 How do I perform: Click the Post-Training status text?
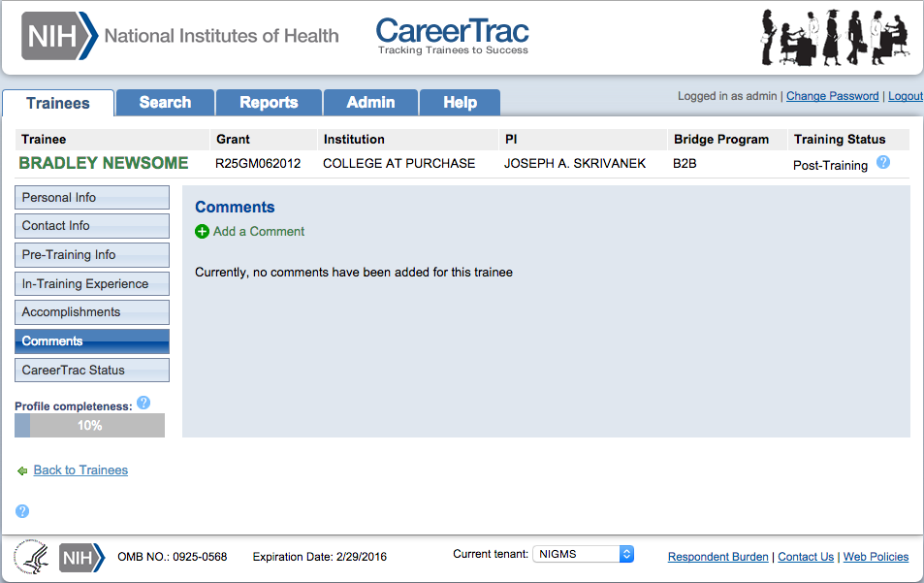(x=830, y=166)
